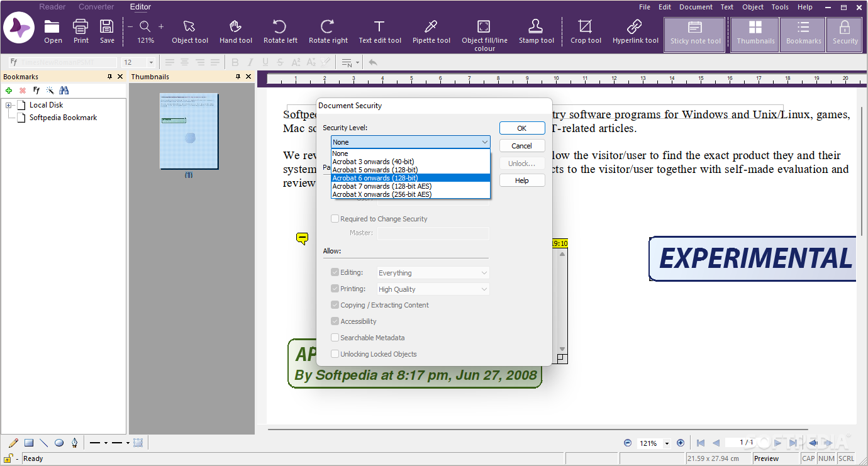Switch to the Converter tab
The image size is (868, 466).
(x=96, y=7)
